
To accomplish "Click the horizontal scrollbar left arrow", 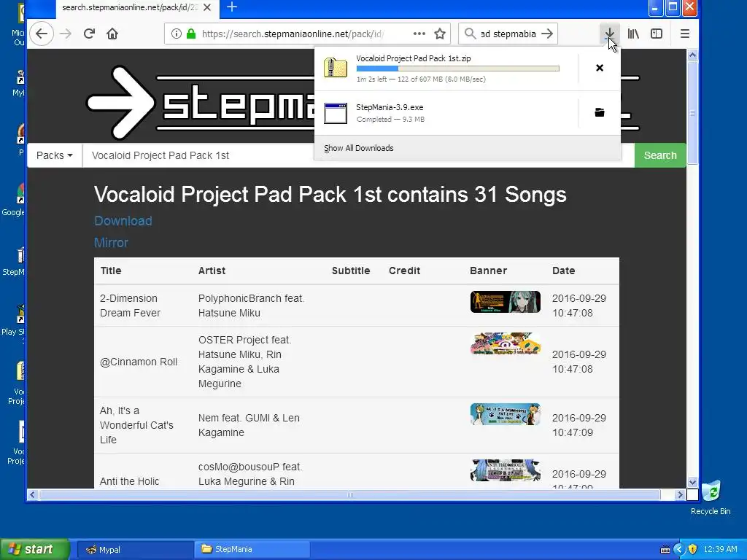I will [32, 495].
